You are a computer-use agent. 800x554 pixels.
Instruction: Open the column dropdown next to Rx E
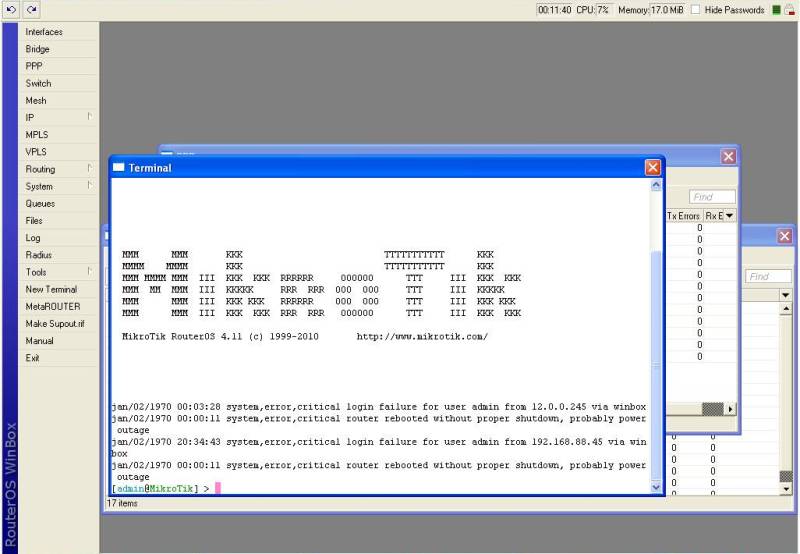pos(730,216)
